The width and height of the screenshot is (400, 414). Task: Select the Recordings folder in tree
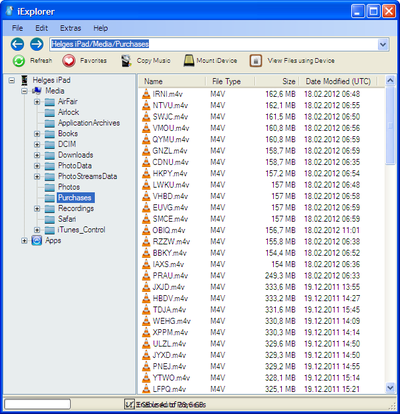pos(76,209)
